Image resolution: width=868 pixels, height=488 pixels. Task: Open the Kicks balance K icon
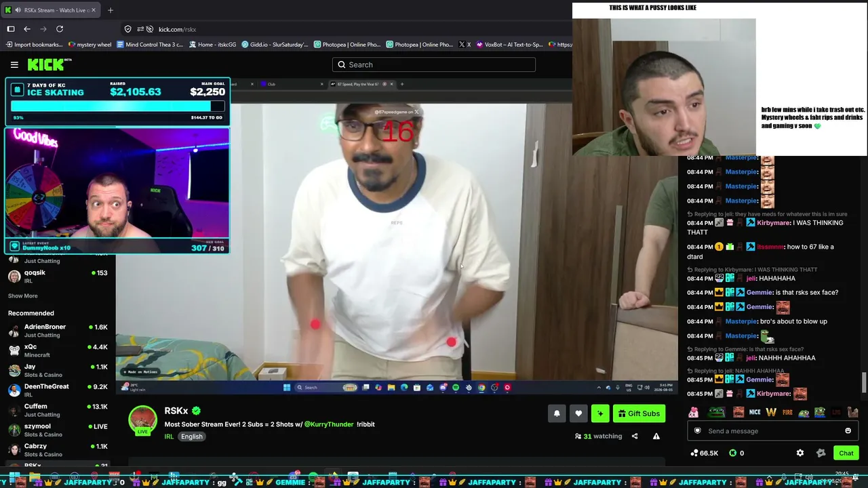click(732, 453)
